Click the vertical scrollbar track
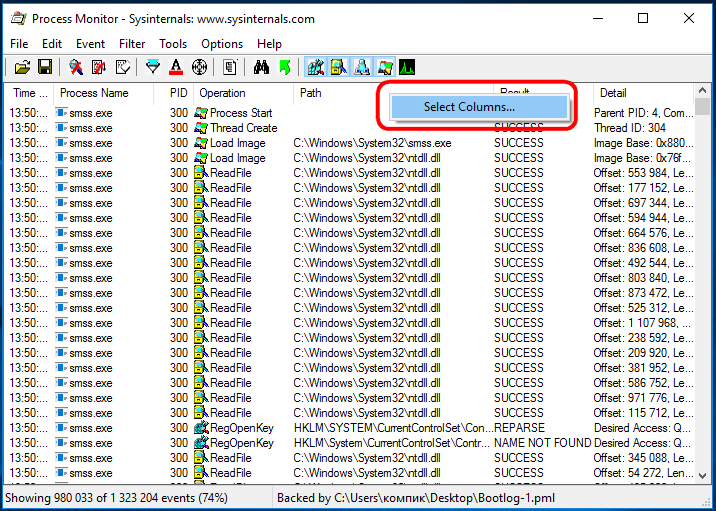The image size is (716, 511). click(x=703, y=292)
